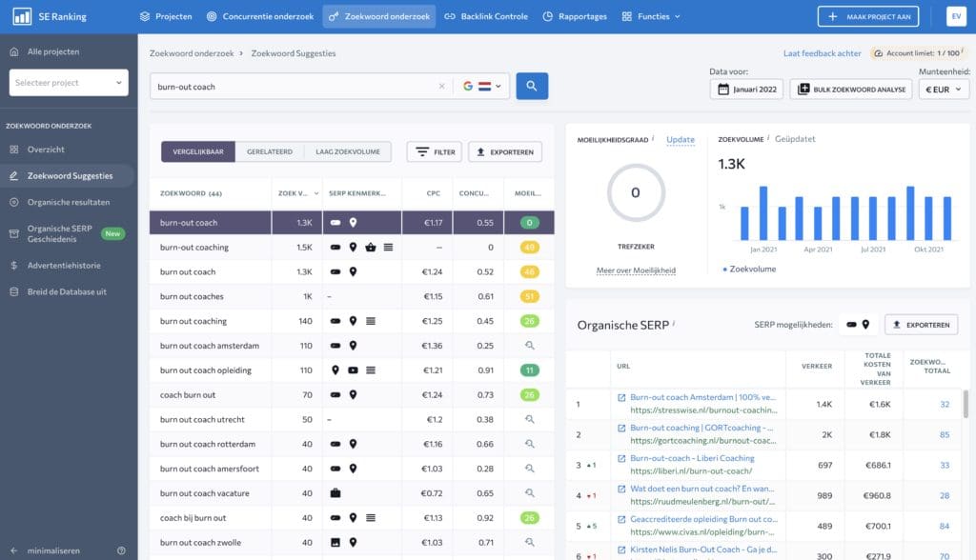
Task: Toggle the Zoekvolume chart legend item
Action: pos(749,270)
